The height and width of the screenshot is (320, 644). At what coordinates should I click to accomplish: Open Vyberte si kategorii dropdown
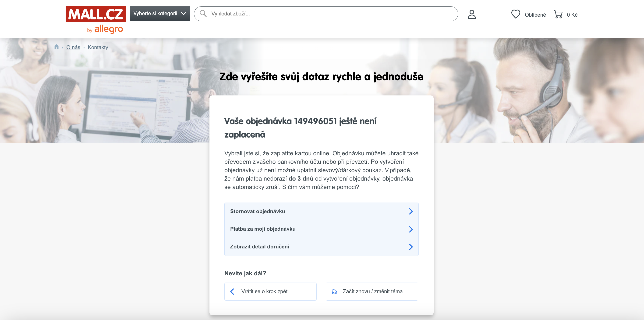coord(160,14)
